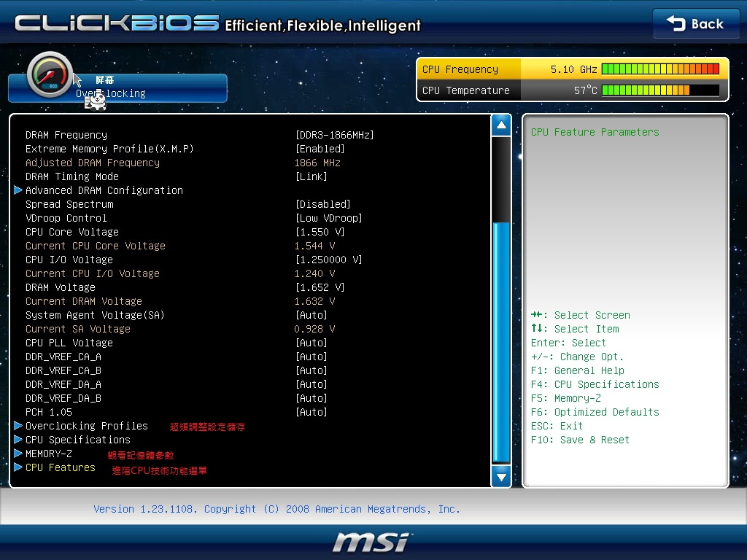Viewport: 747px width, 560px height.
Task: Expand Overclocking Profiles arrow
Action: 18,425
